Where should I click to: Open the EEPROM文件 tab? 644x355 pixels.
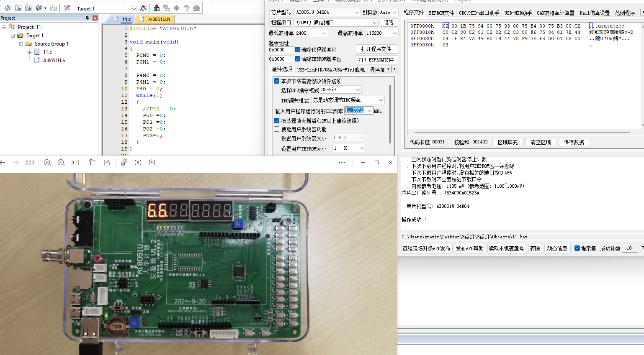tap(441, 13)
